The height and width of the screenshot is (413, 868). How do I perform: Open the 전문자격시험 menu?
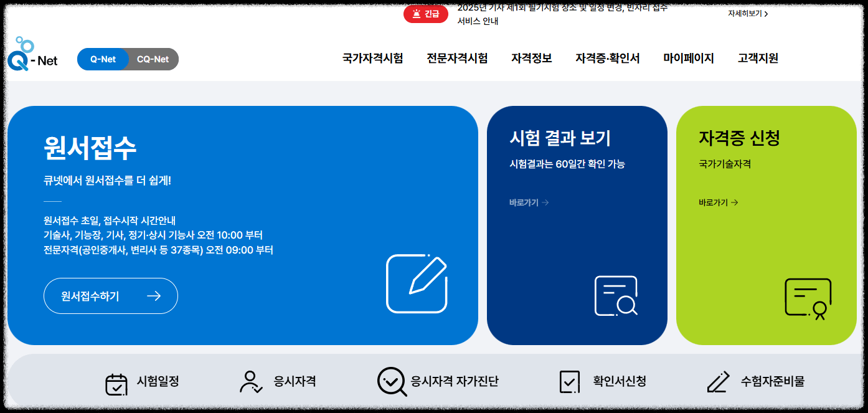(457, 59)
